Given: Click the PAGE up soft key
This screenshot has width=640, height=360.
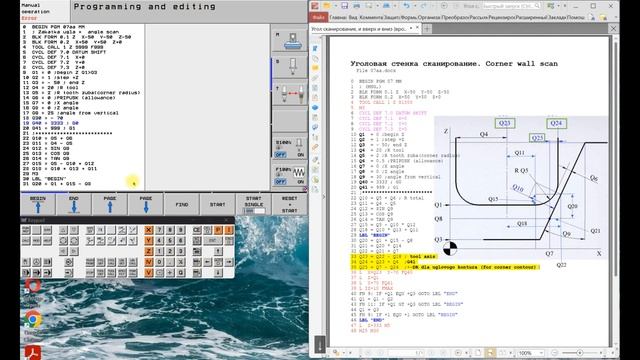Looking at the screenshot, I should tap(110, 204).
